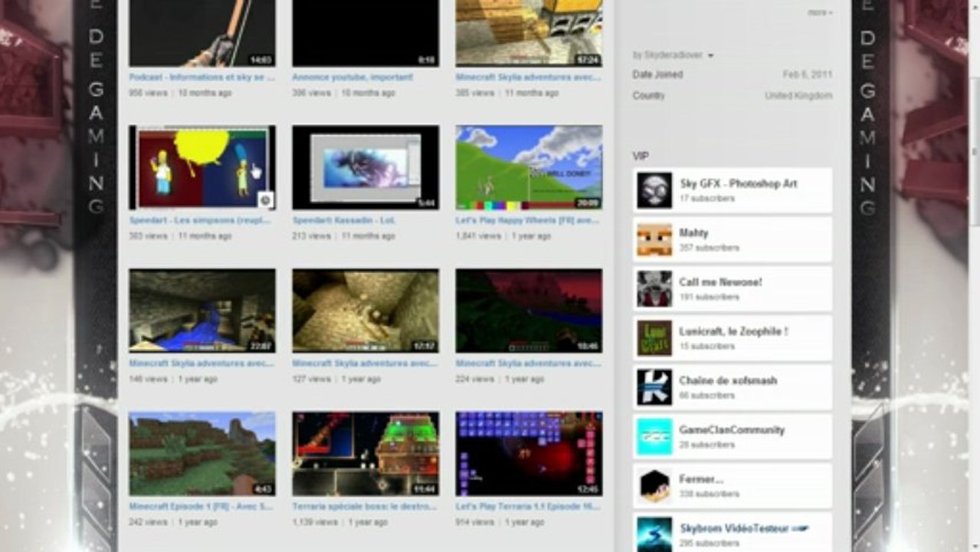Select the Call me Newone! channel avatar
This screenshot has width=980, height=552.
[x=654, y=289]
